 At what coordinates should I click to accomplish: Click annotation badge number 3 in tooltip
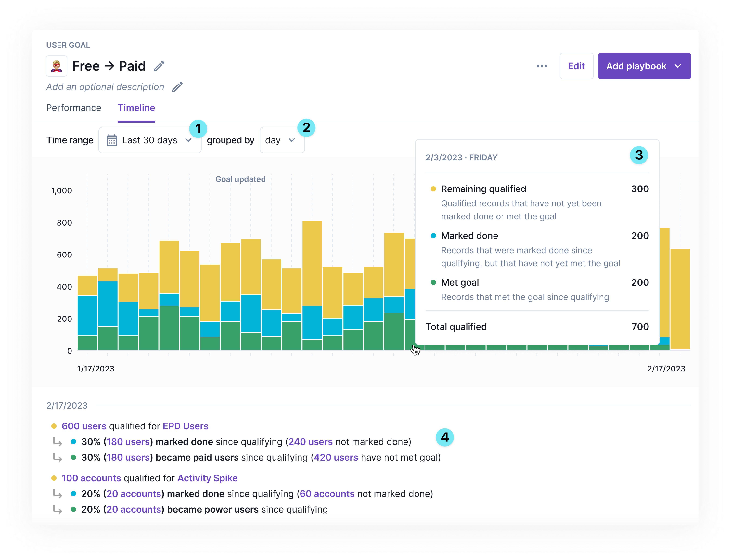(x=639, y=155)
